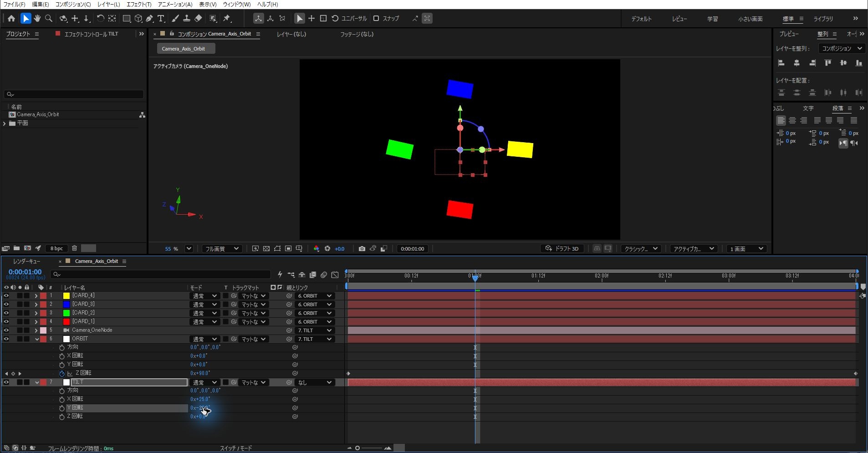
Task: Select the Hand tool
Action: tap(37, 18)
